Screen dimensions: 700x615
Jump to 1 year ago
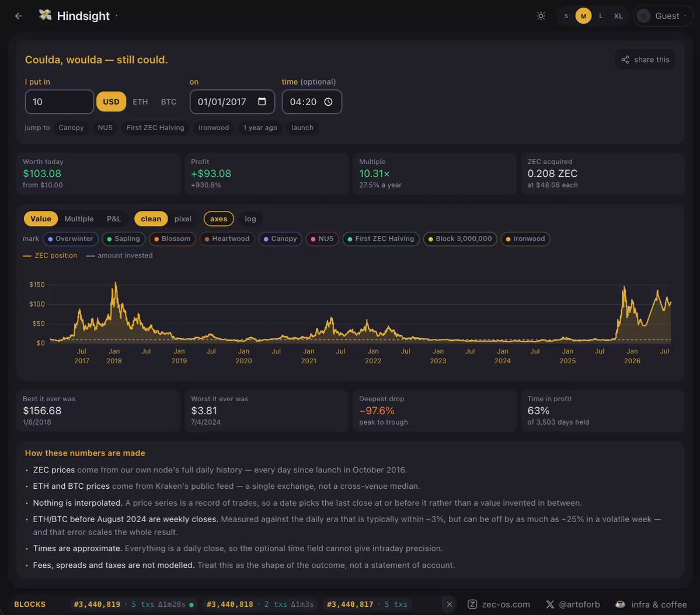(x=260, y=128)
